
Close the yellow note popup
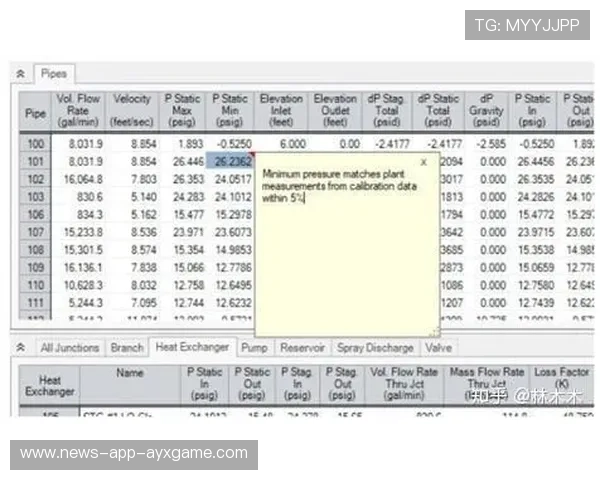click(423, 160)
